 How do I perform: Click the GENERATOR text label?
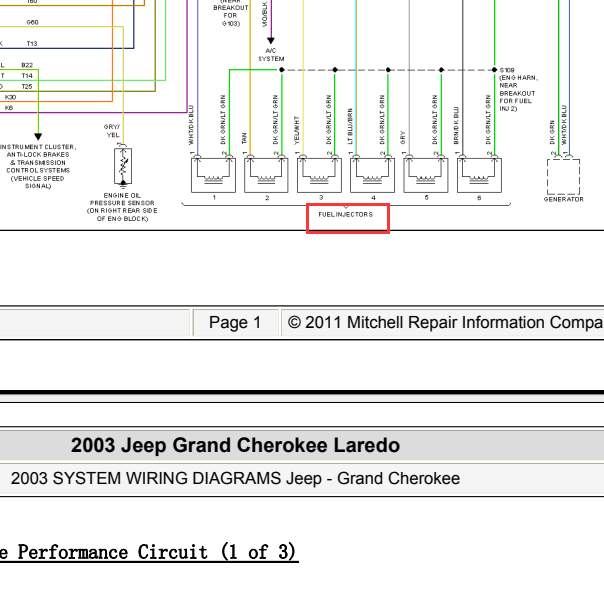564,199
